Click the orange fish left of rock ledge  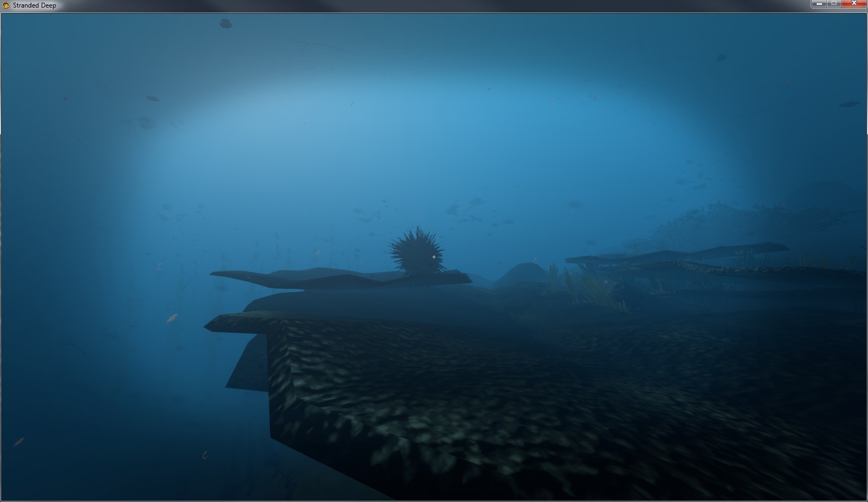[172, 318]
